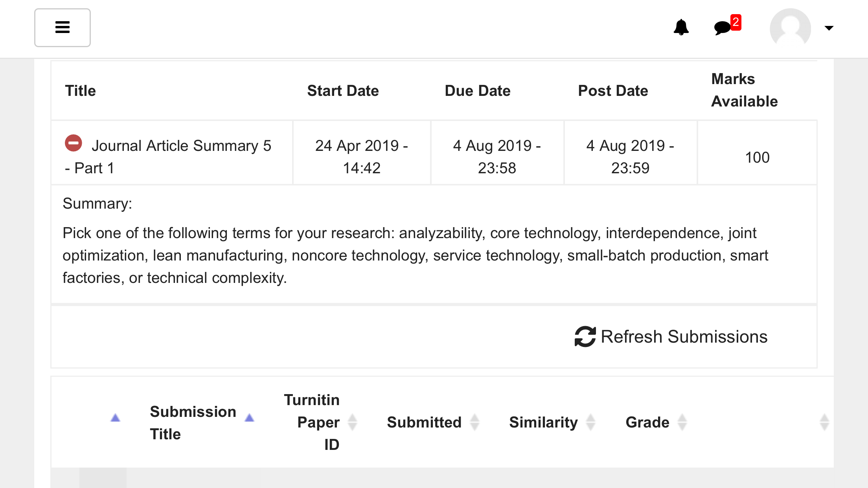Sort by Turnitin Paper ID arrows
This screenshot has height=488, width=868.
(x=352, y=422)
